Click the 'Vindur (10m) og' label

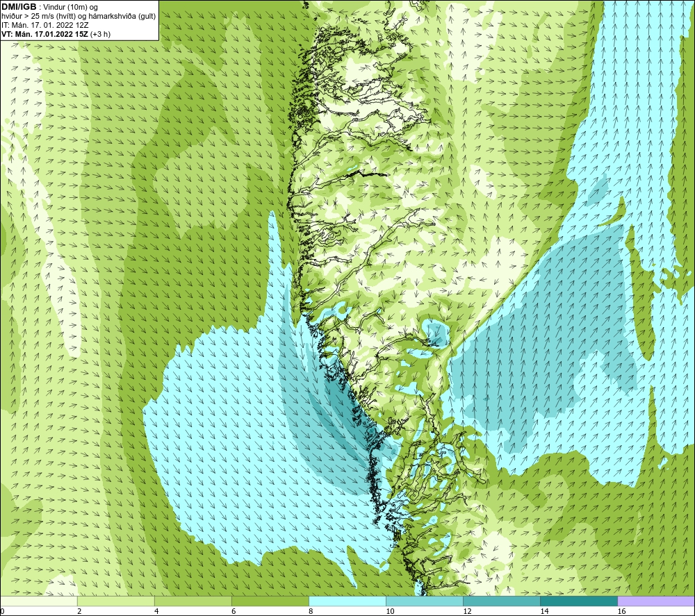70,8
